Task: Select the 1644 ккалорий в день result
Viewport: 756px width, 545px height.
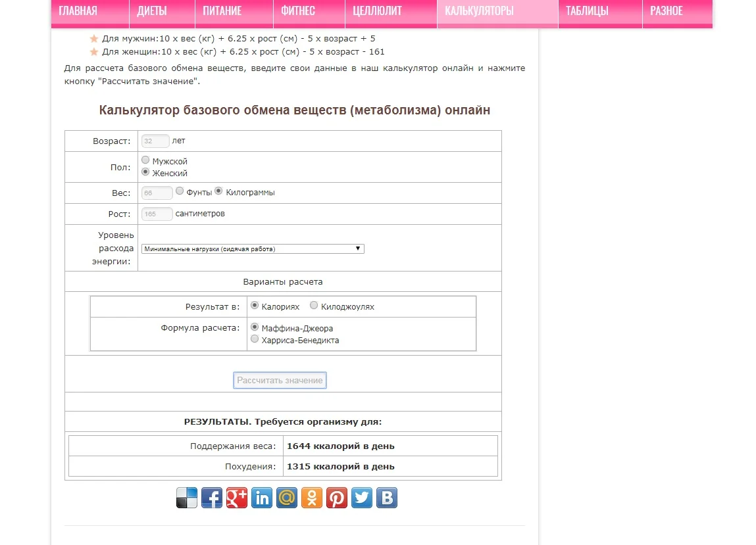Action: (x=340, y=446)
